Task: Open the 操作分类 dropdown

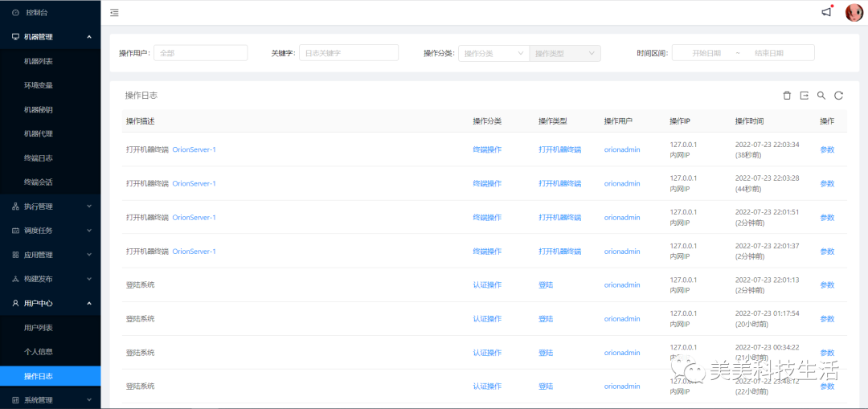Action: click(493, 53)
